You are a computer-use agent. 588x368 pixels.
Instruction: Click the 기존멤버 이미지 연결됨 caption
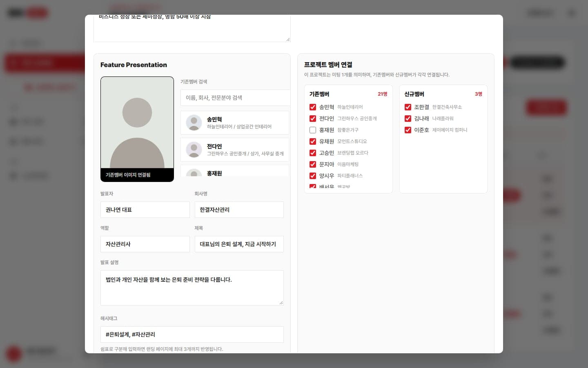tap(128, 175)
